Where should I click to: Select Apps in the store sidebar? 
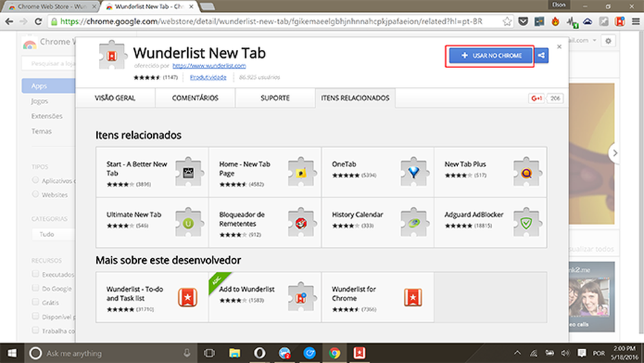tap(48, 86)
